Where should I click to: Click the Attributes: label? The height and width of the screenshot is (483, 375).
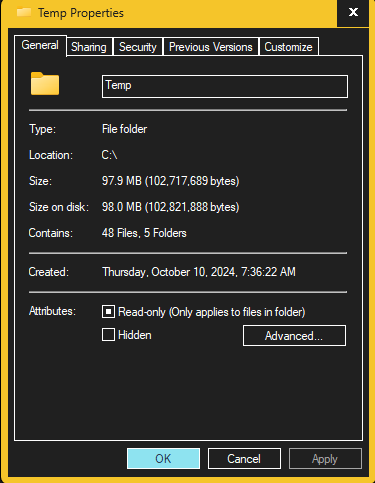coord(52,311)
